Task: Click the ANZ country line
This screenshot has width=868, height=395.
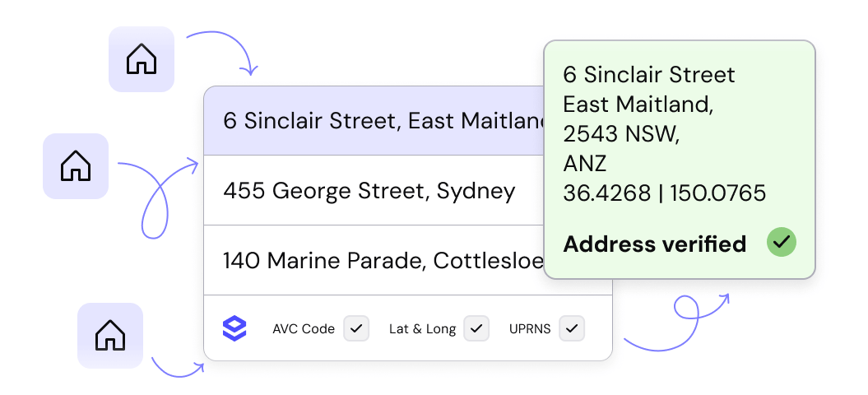Action: tap(584, 164)
